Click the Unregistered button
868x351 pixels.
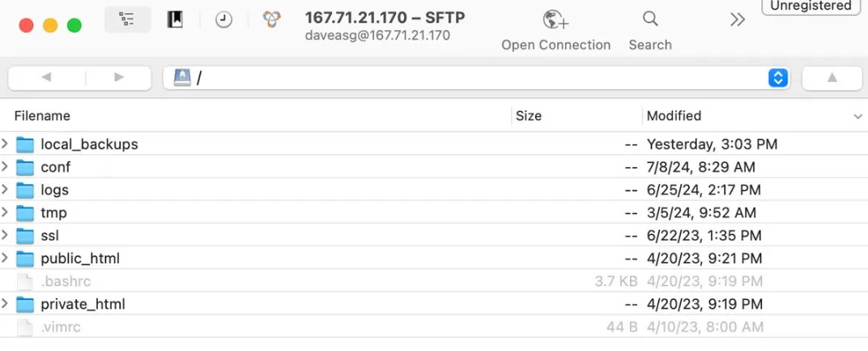pyautogui.click(x=811, y=6)
